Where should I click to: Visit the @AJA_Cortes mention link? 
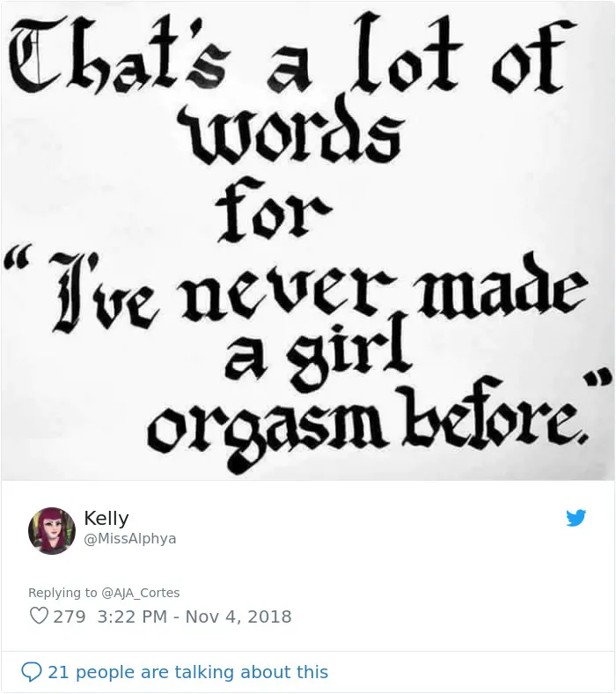141,593
